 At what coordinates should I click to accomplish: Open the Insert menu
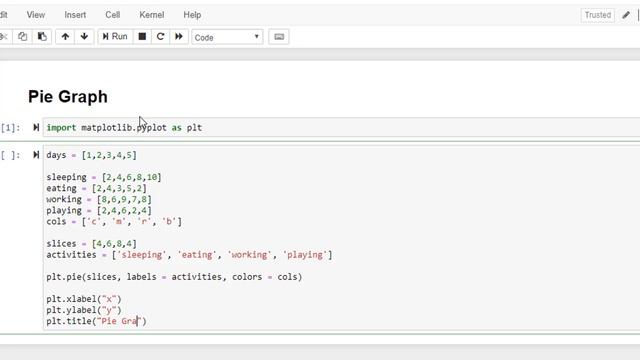(x=75, y=15)
